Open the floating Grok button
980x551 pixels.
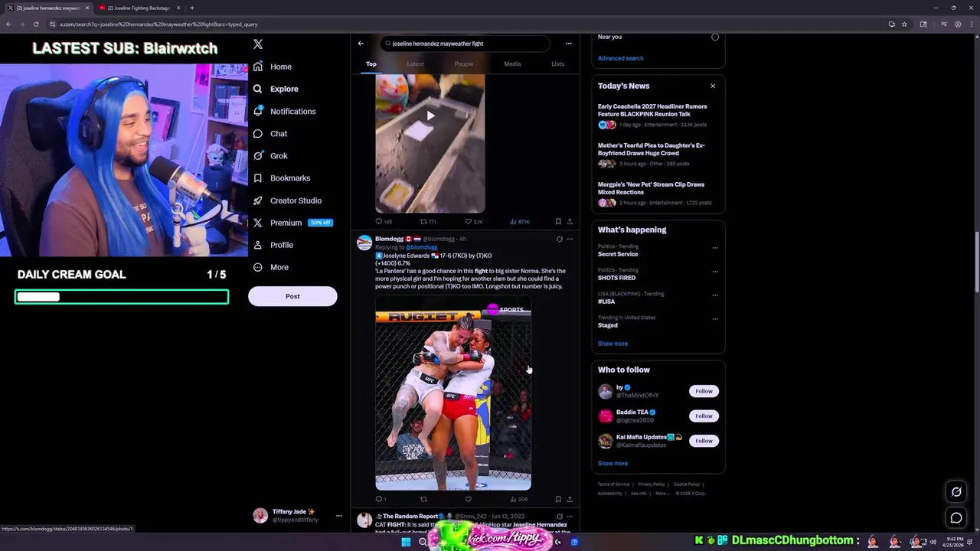(x=956, y=492)
